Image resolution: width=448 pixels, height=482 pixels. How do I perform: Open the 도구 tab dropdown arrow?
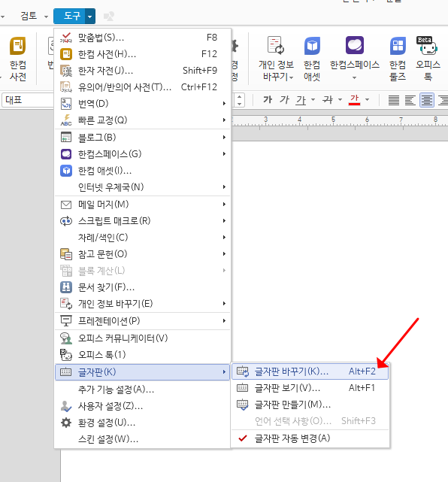tap(90, 17)
